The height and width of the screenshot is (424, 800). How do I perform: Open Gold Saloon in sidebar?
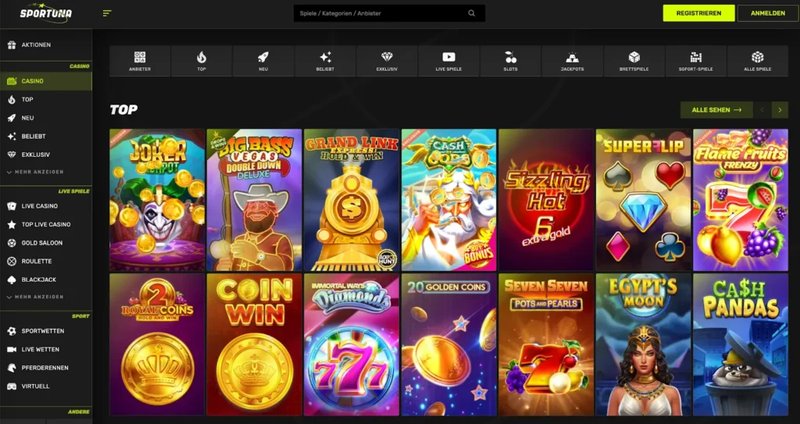point(46,243)
